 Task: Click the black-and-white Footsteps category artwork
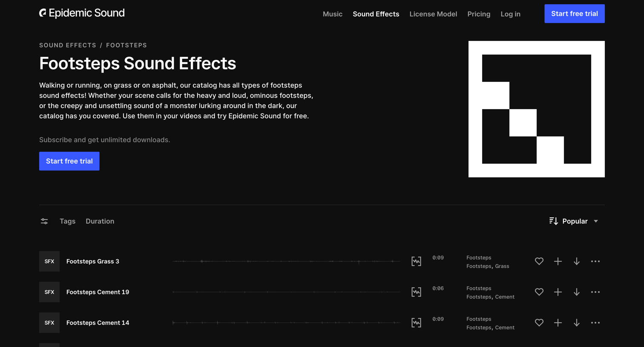(537, 109)
